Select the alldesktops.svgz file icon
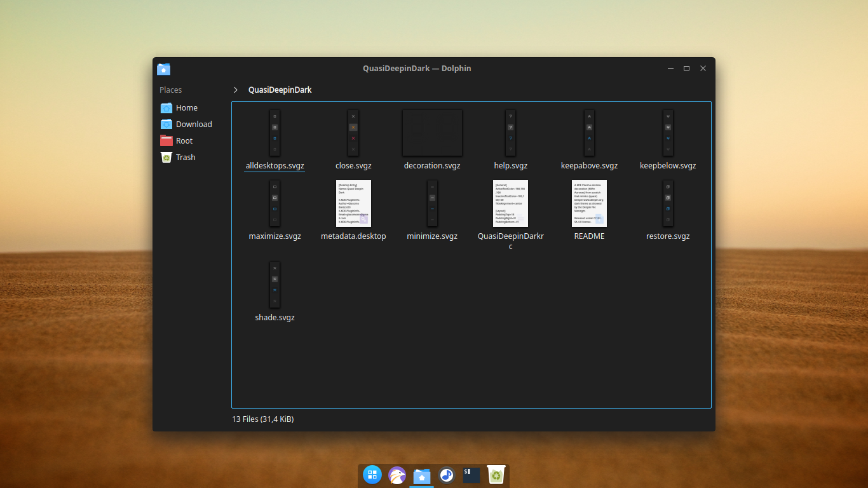 pyautogui.click(x=275, y=133)
